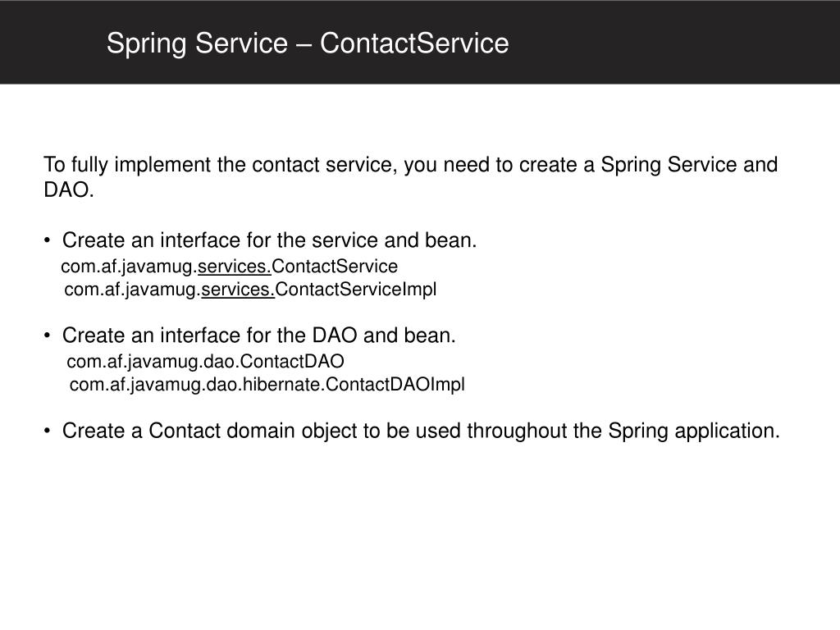
Task: Click the third bullet point marker
Action: tap(48, 431)
